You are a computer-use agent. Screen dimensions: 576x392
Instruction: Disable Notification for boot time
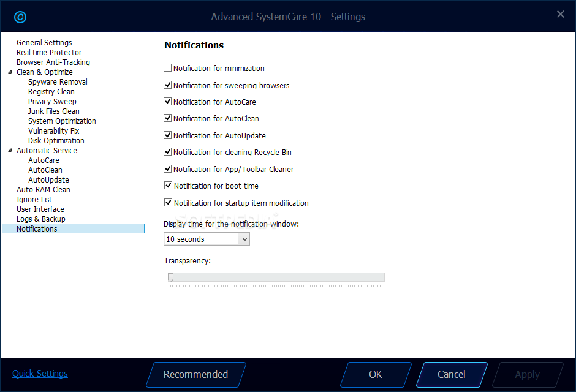point(168,186)
